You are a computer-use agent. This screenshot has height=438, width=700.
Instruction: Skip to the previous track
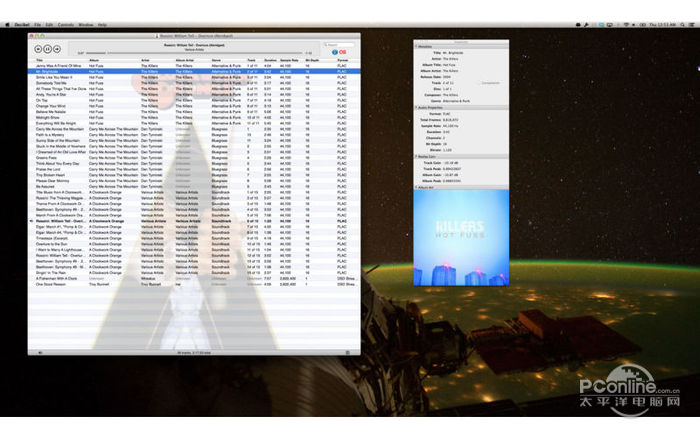point(38,49)
